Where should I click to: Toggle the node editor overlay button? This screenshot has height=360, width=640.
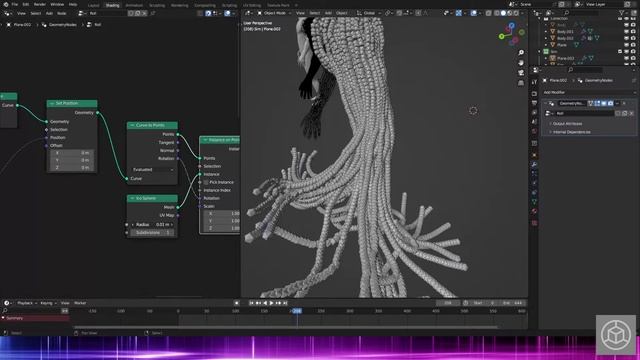point(227,13)
